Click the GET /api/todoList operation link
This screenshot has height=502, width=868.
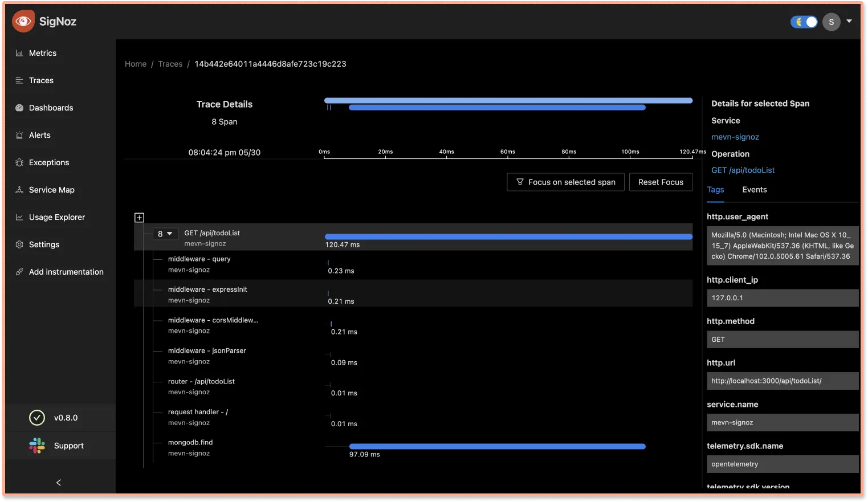click(x=743, y=170)
